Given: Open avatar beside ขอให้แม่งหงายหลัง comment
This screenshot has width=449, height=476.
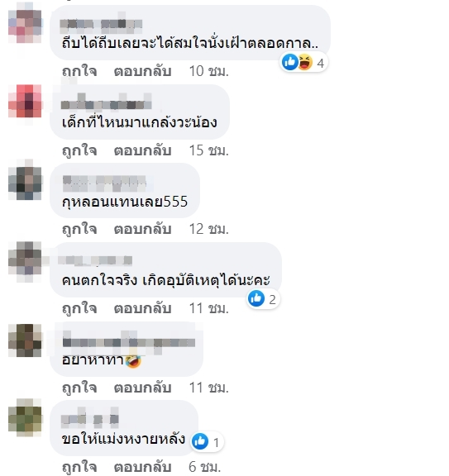Looking at the screenshot, I should click(25, 419).
